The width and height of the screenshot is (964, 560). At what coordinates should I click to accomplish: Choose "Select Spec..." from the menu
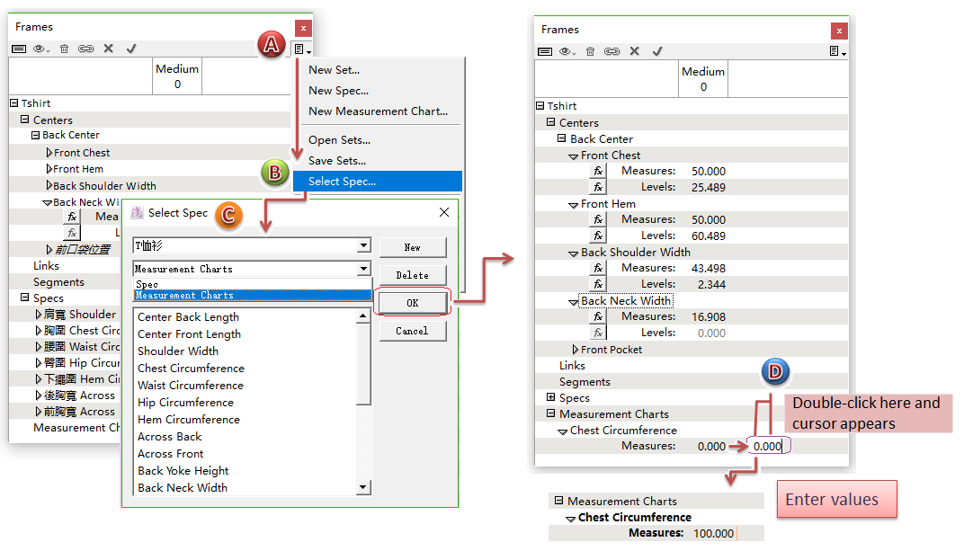point(342,182)
